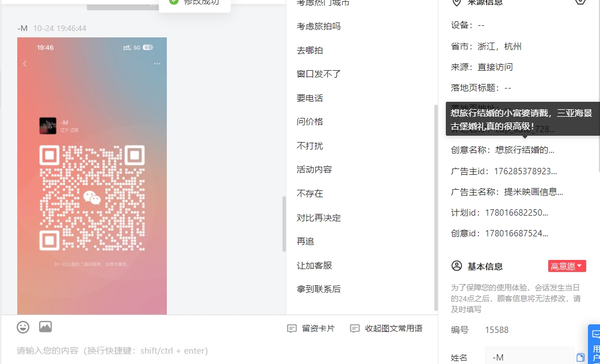This screenshot has width=600, height=364.
Task: Select quick reply 拿到联系后
Action: point(318,289)
